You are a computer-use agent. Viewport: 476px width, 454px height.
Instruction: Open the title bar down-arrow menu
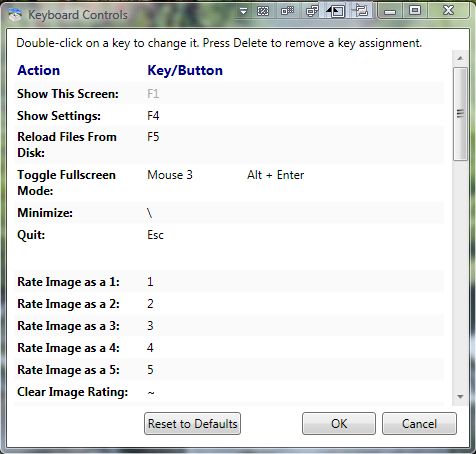tap(244, 12)
